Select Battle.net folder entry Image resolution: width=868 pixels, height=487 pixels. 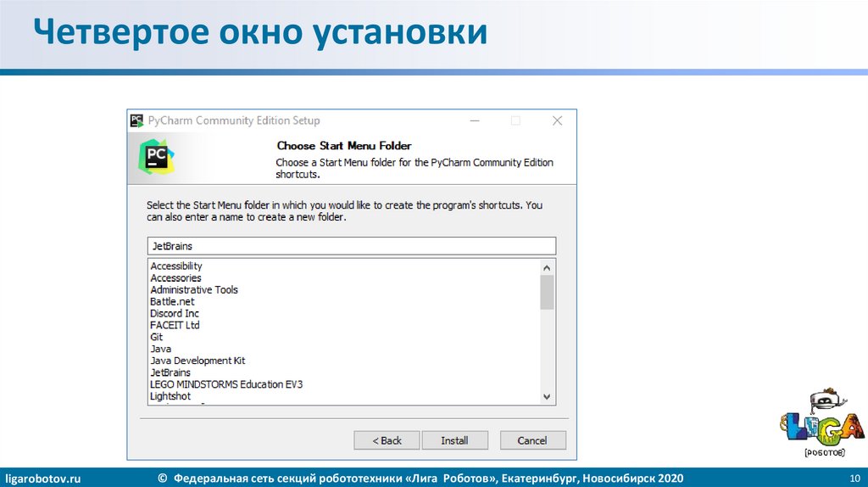pos(172,302)
